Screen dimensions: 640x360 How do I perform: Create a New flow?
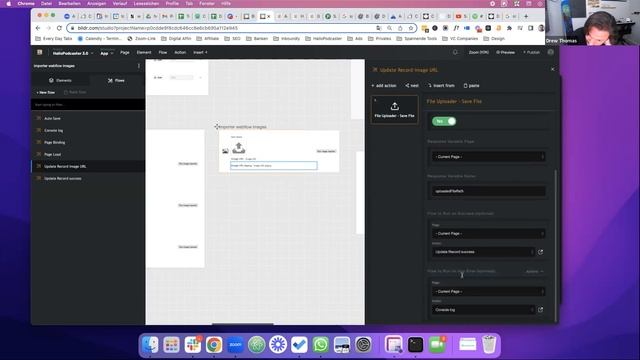tap(45, 92)
